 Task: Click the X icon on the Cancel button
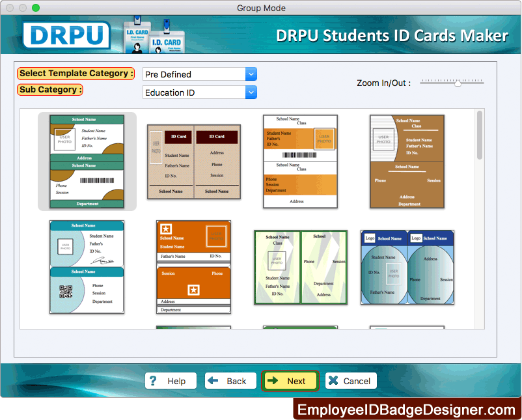[333, 381]
